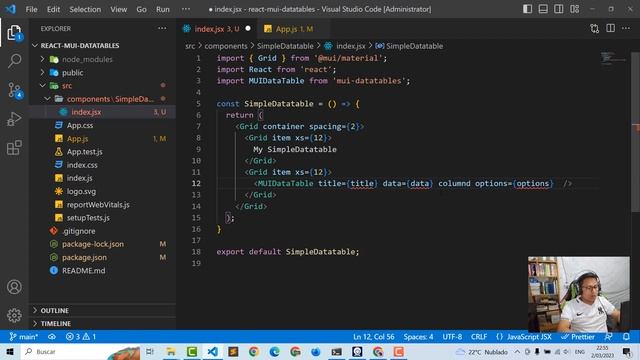Open the Source Control view
The width and height of the screenshot is (640, 360).
pyautogui.click(x=14, y=90)
